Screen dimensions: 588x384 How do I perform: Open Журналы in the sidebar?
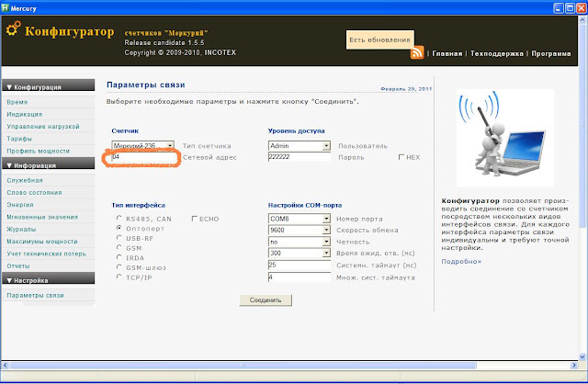[21, 229]
